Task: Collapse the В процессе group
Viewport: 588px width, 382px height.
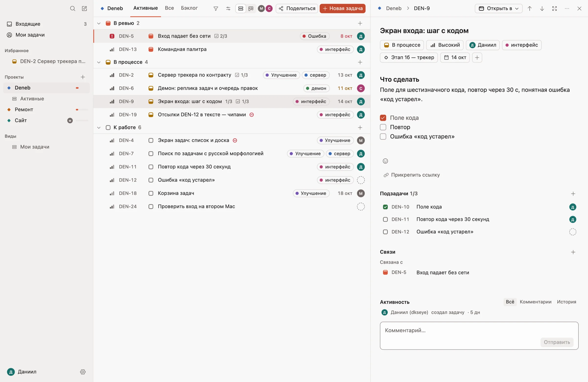Action: pyautogui.click(x=99, y=62)
